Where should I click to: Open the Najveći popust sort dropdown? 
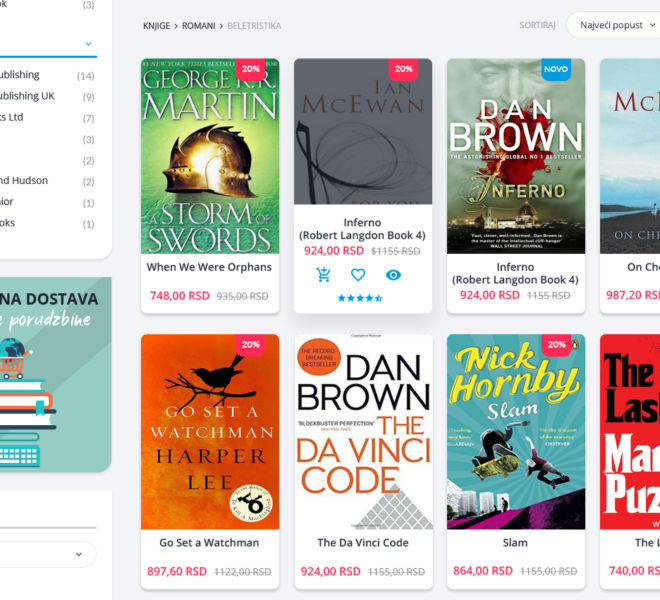point(615,25)
